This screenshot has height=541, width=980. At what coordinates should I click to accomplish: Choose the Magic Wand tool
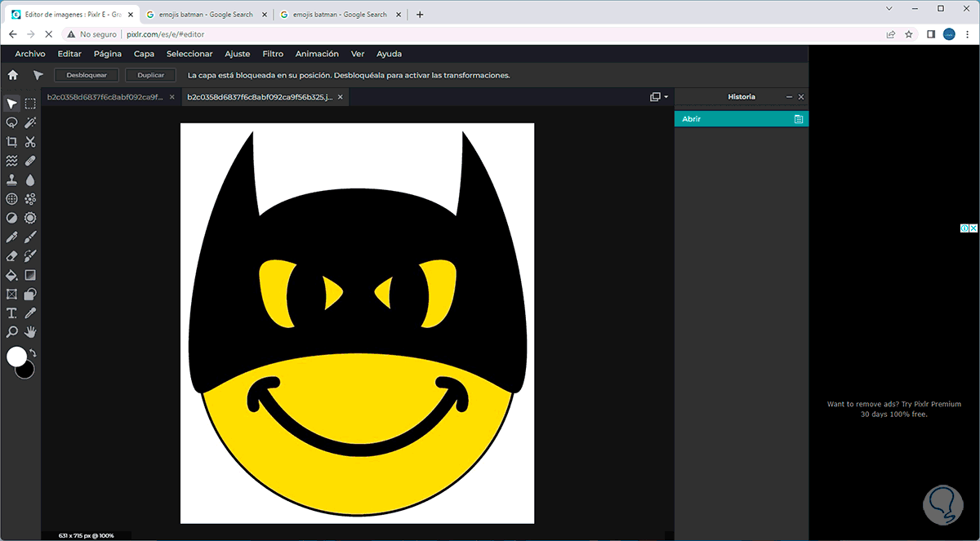click(x=30, y=122)
